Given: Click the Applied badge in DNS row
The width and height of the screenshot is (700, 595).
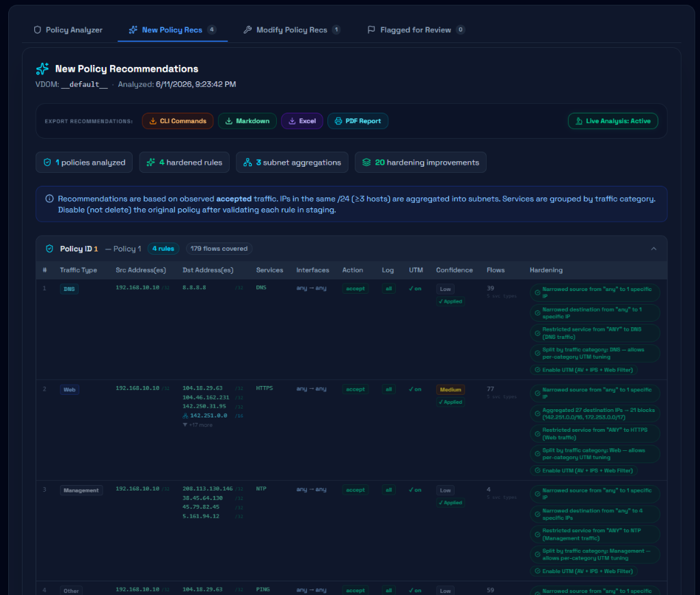Looking at the screenshot, I should (450, 301).
